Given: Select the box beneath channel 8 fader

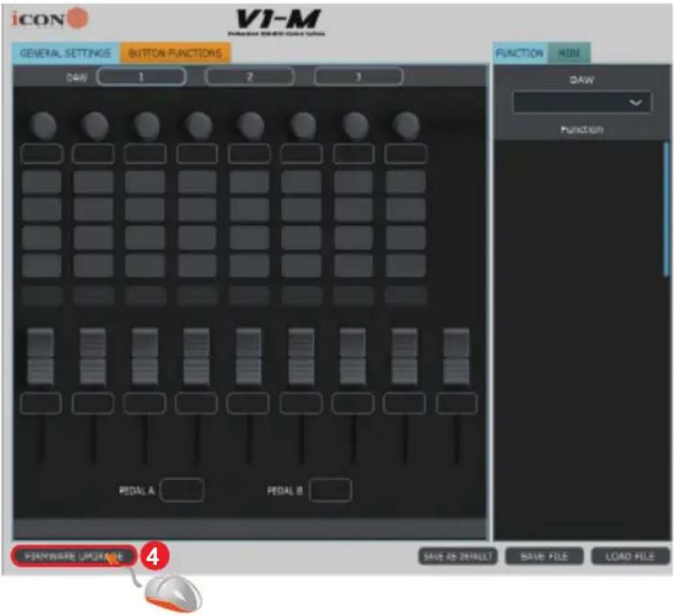Looking at the screenshot, I should [405, 404].
